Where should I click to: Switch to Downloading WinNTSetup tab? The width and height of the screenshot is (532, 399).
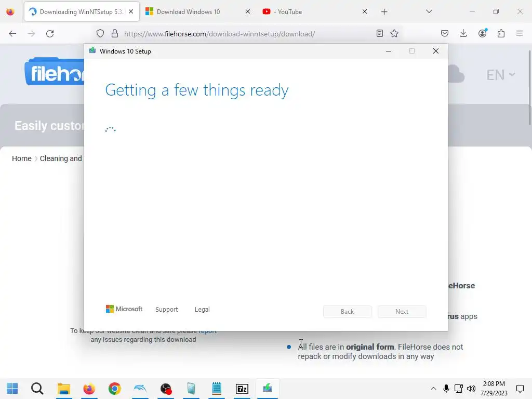82,11
